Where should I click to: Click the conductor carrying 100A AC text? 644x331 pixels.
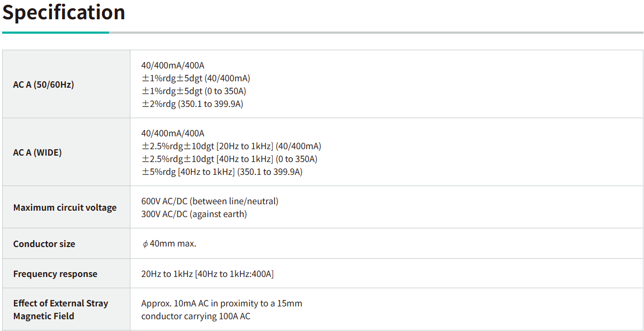coord(196,316)
